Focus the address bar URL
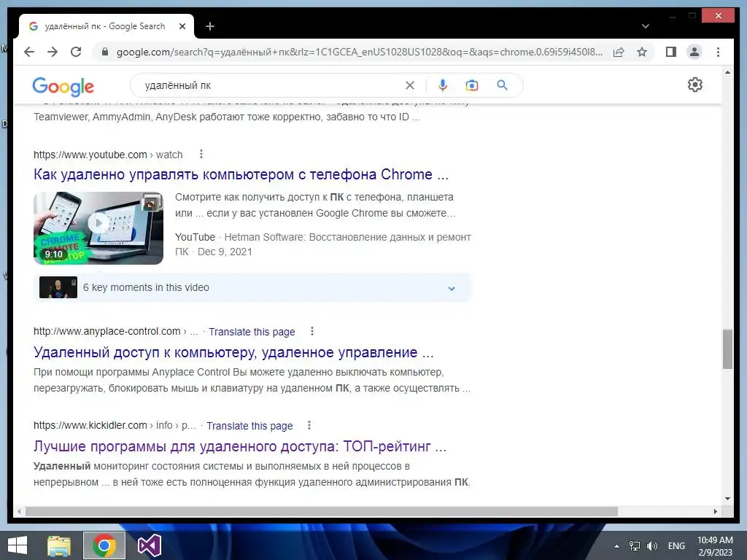Screen dimensions: 747x560 pos(360,52)
